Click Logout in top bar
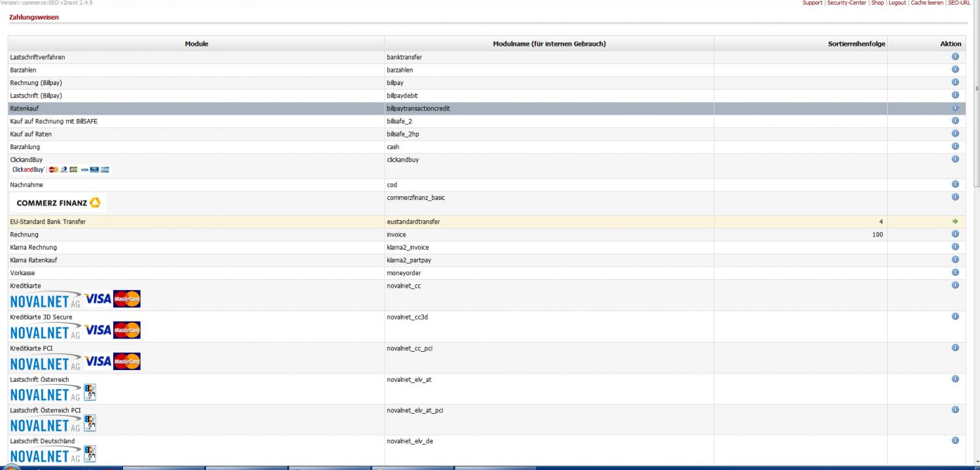 click(x=897, y=3)
